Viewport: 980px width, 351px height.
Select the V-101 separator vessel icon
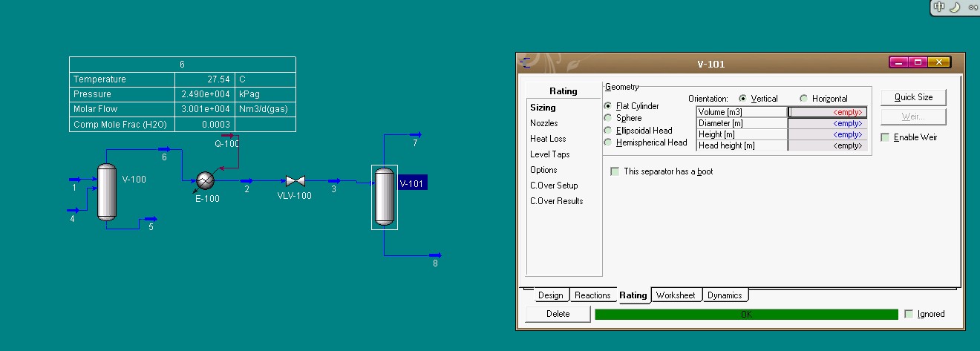384,197
